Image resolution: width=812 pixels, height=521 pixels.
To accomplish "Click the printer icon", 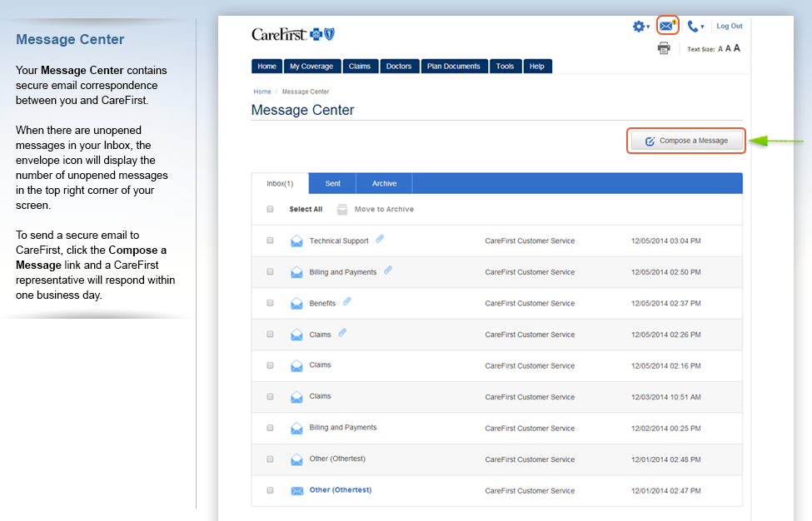I will [x=664, y=48].
